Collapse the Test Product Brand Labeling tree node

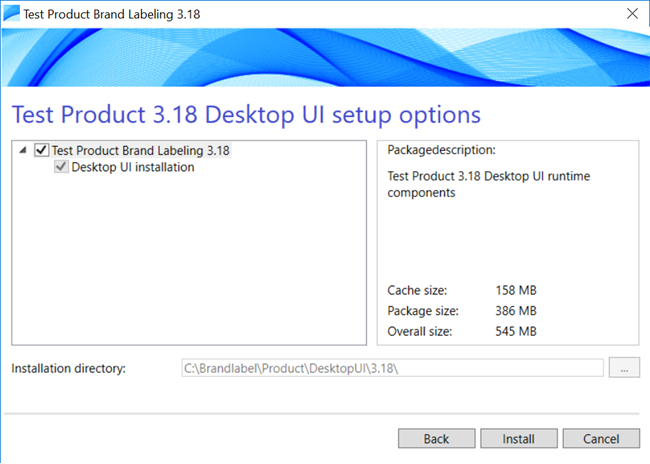[x=23, y=150]
